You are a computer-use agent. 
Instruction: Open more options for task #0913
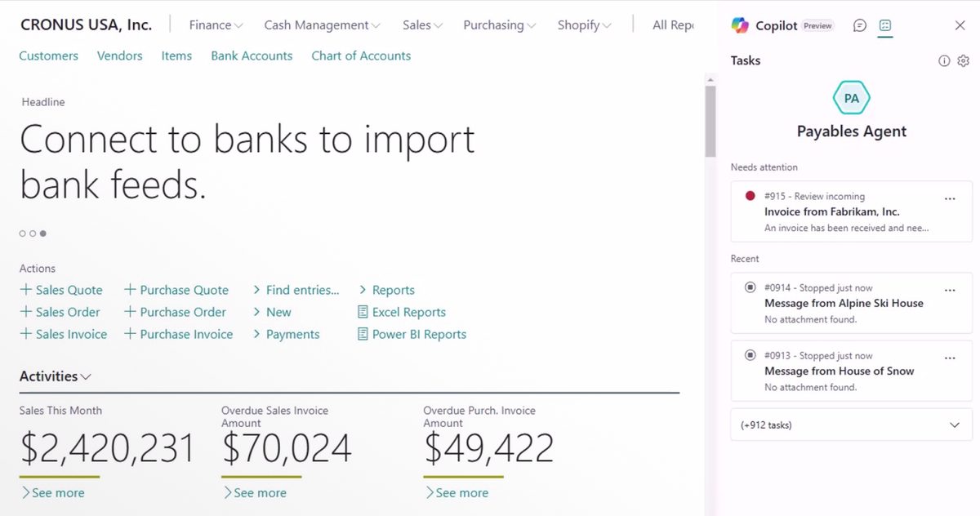[x=950, y=358]
